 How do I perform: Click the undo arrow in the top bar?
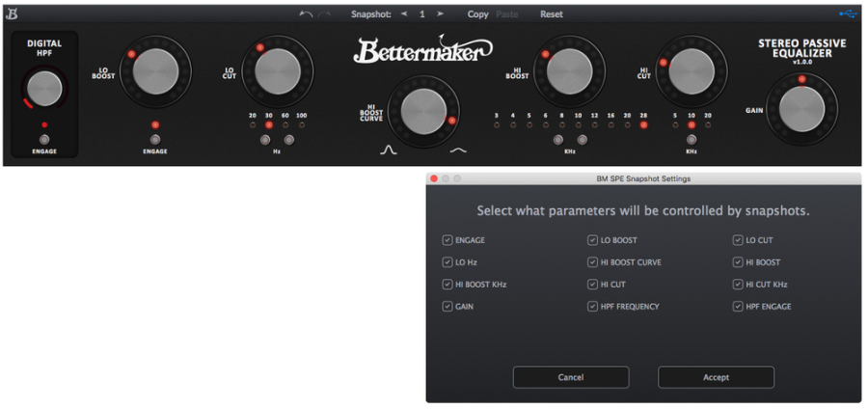306,14
